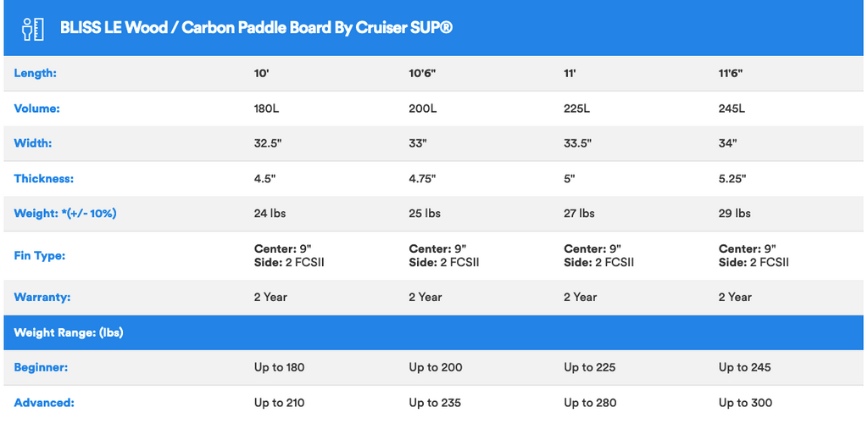The height and width of the screenshot is (424, 868).
Task: Select the Fin Type row label
Action: tap(39, 256)
